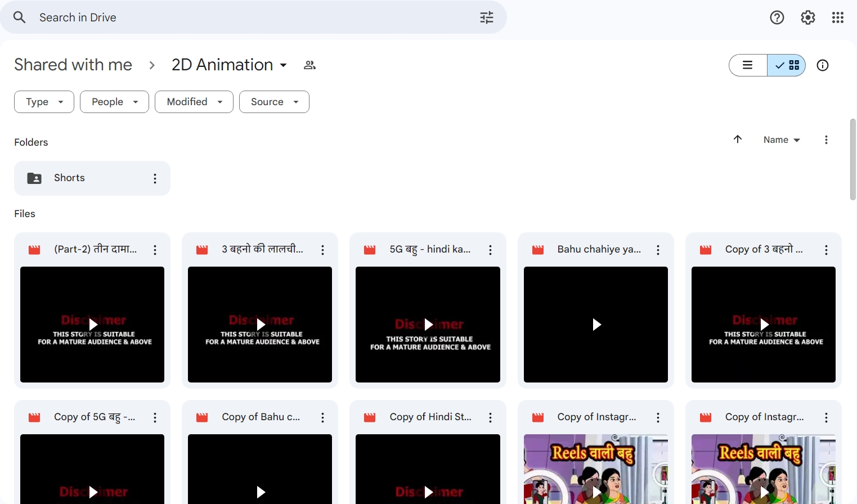Select the 'Copy of Hindi St...' file name
Viewport: 857px width, 504px height.
(430, 417)
